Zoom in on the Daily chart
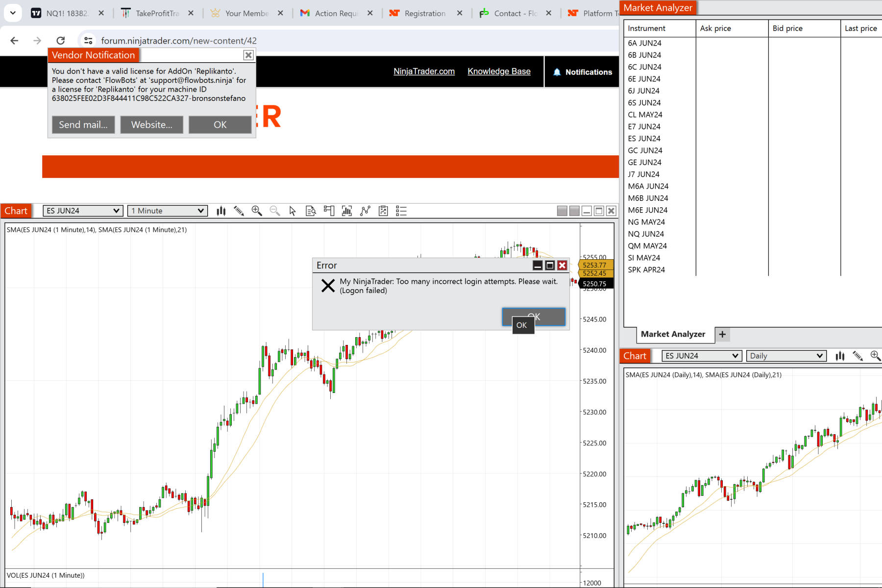 [875, 356]
